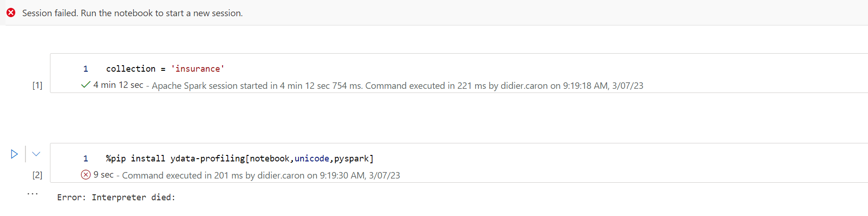Click line number 1 in second cell

tap(86, 159)
